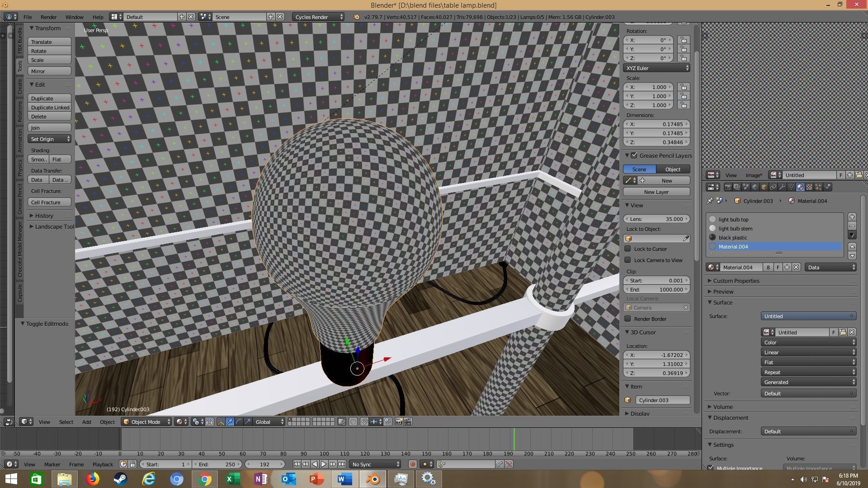This screenshot has width=868, height=488.
Task: Click the Object Constraints chain icon
Action: 773,187
